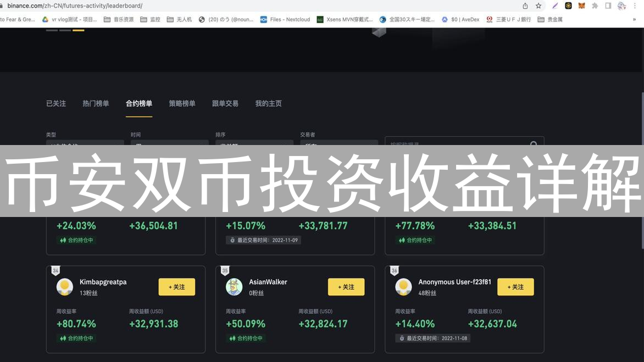Click the +32,824.17 weekly profit value

click(x=323, y=324)
